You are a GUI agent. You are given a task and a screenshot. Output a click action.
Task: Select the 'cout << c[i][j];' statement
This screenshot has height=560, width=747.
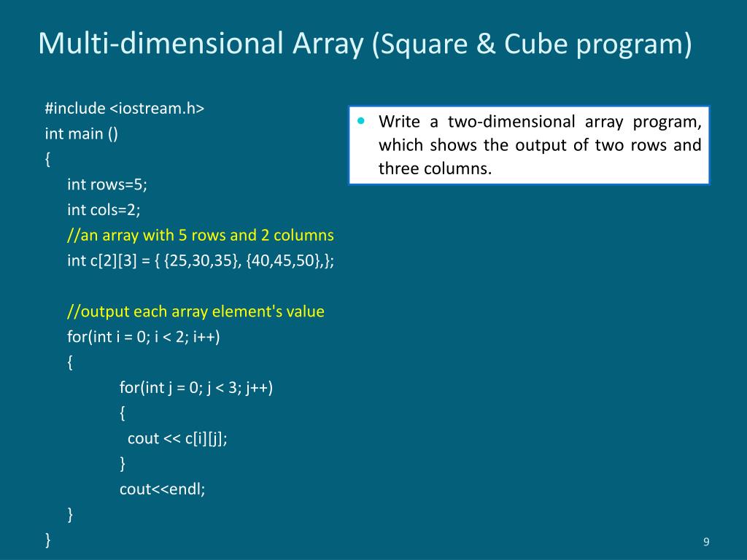point(177,438)
